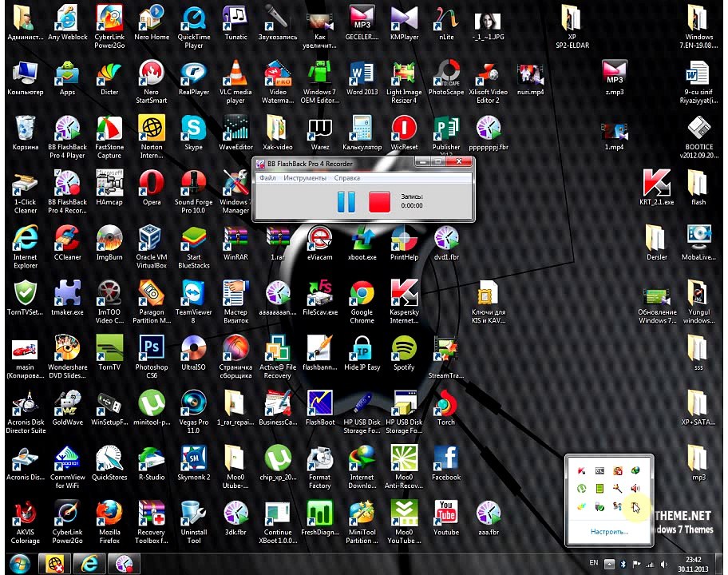The width and height of the screenshot is (728, 575).
Task: Select the Acronis Disk Director Suite icon
Action: [x=25, y=412]
